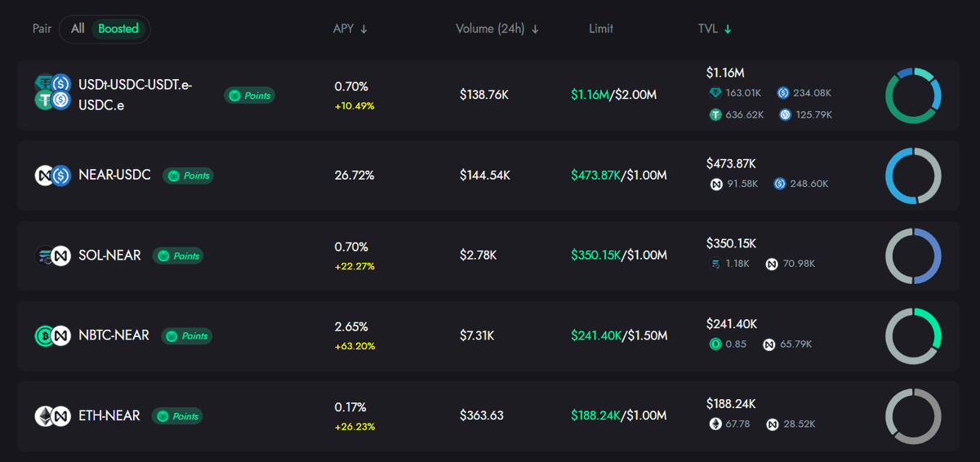Click the NBTC token icon beside 0.85
Screen dimensions: 980x462
pyautogui.click(x=716, y=344)
